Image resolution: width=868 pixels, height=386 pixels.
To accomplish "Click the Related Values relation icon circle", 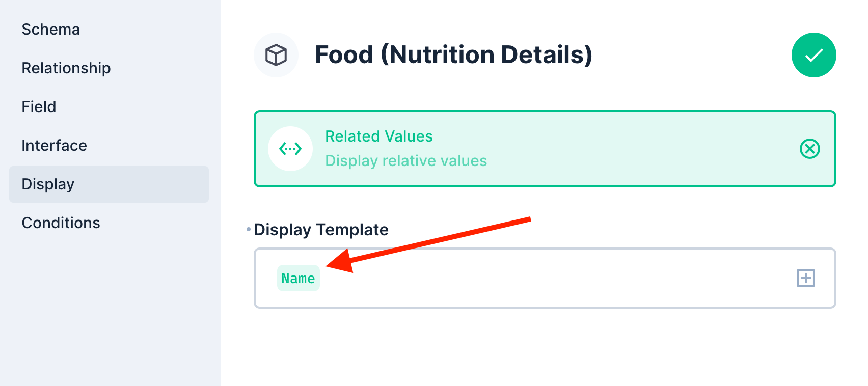I will 290,149.
